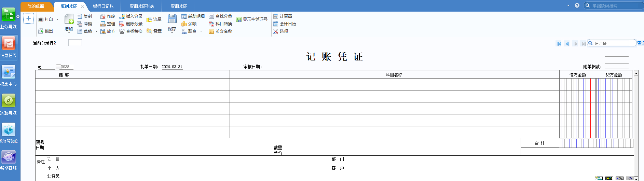Click 草稿 draft button
Screen dimensions: 644x181
click(x=85, y=31)
